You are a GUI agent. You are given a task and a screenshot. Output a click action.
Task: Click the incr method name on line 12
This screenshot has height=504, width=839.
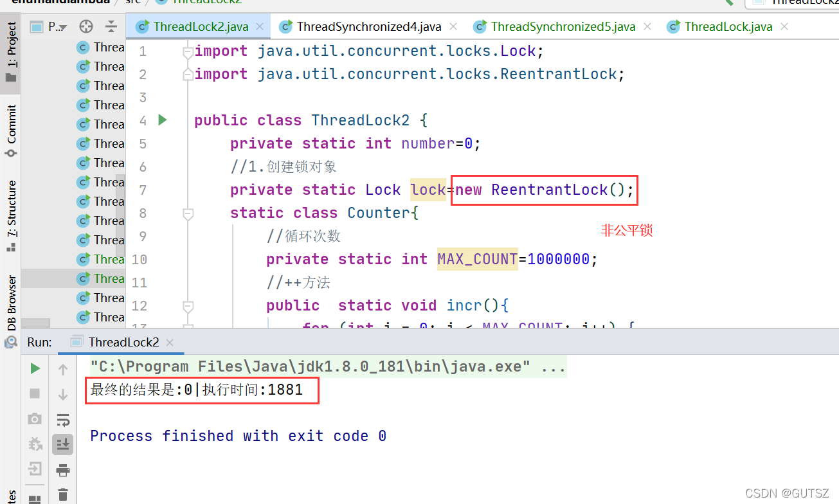click(464, 305)
